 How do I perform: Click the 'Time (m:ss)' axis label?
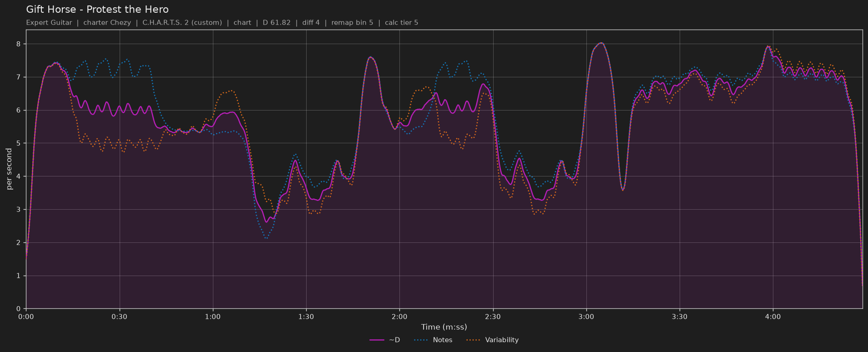pyautogui.click(x=444, y=327)
